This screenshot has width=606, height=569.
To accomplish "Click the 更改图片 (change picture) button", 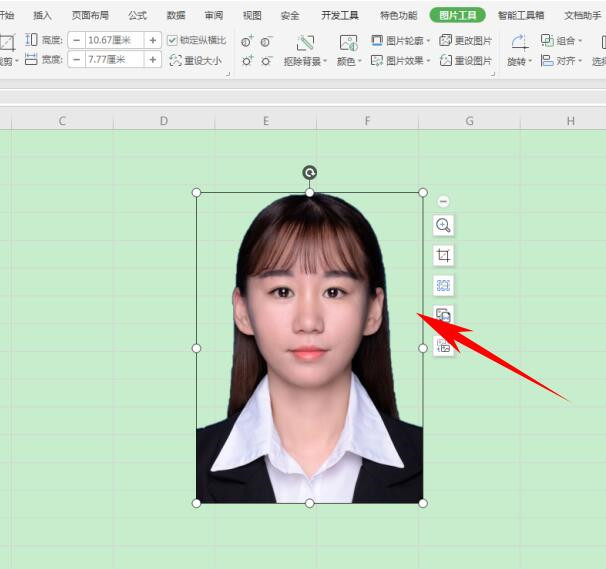I will coord(466,41).
